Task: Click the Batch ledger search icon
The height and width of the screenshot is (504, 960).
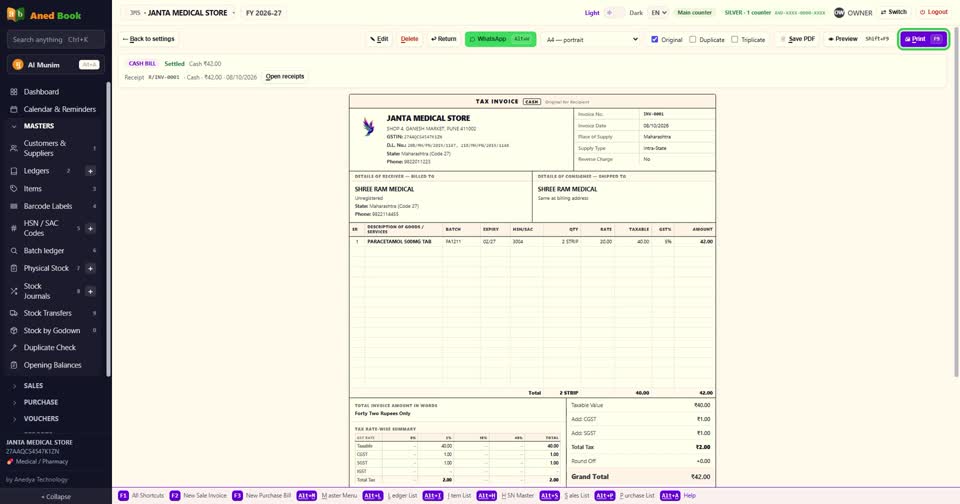Action: tap(13, 250)
